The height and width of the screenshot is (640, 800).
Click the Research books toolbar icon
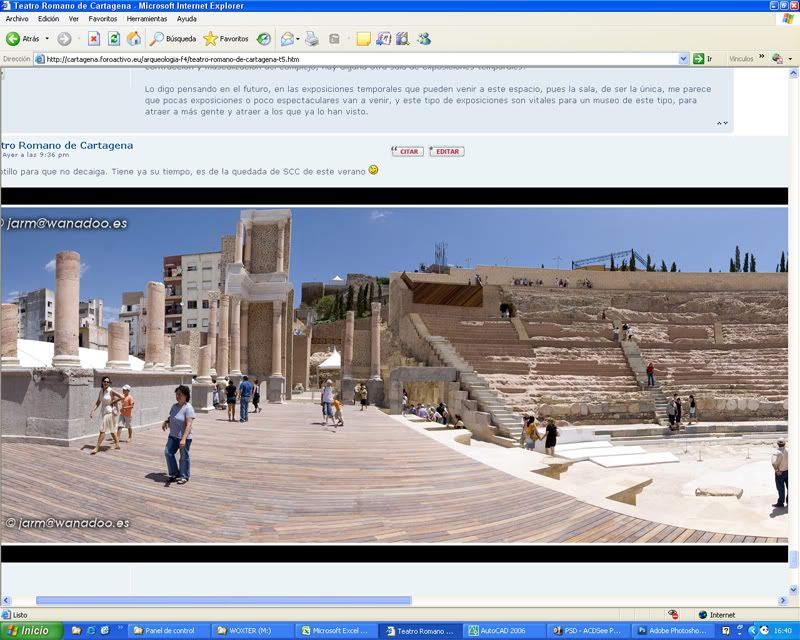(403, 39)
